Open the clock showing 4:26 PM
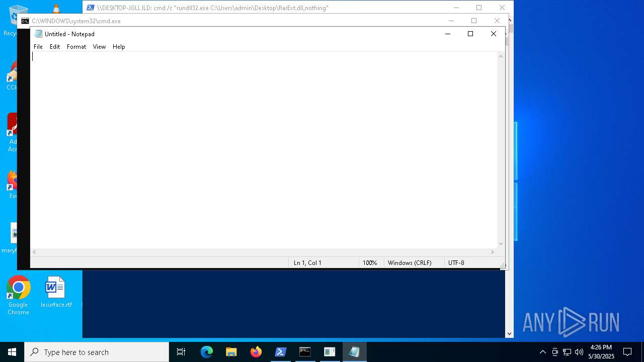 (601, 352)
